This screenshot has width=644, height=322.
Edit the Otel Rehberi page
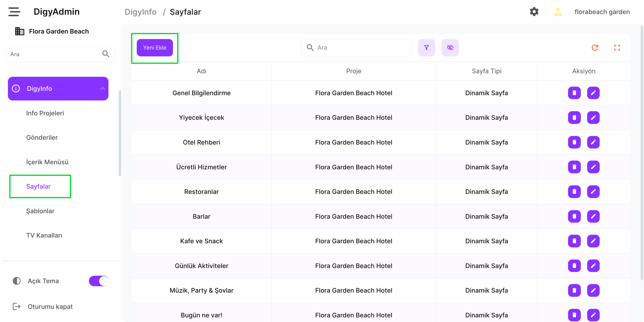pyautogui.click(x=593, y=142)
